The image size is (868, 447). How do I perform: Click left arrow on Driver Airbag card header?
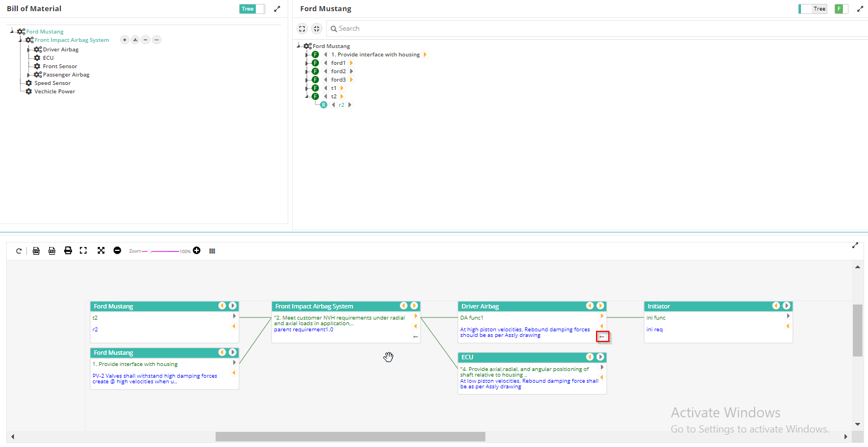(x=589, y=306)
